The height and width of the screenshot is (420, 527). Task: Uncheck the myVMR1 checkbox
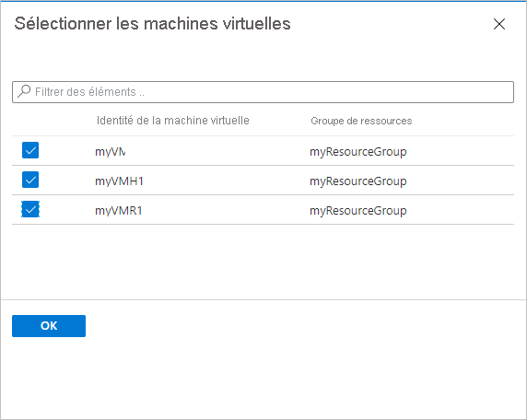30,209
